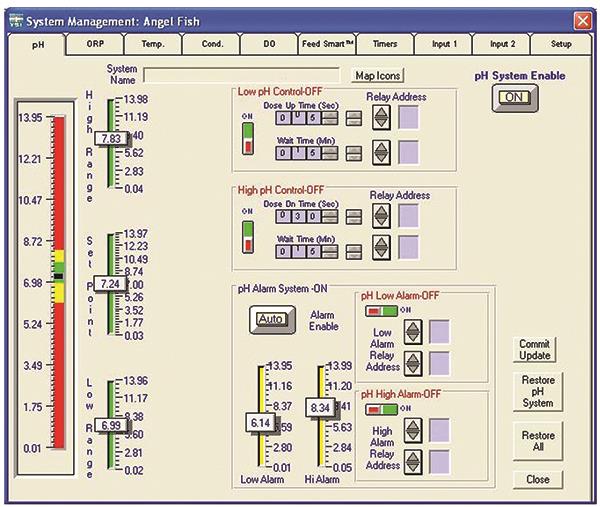Open the Feed Smart tab
The width and height of the screenshot is (600, 507).
(325, 44)
